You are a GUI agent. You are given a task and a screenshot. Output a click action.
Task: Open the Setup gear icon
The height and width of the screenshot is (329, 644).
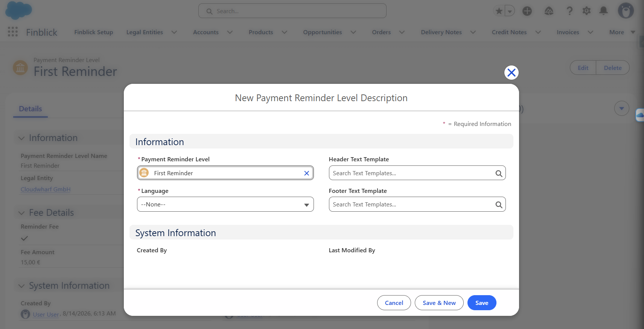[586, 11]
